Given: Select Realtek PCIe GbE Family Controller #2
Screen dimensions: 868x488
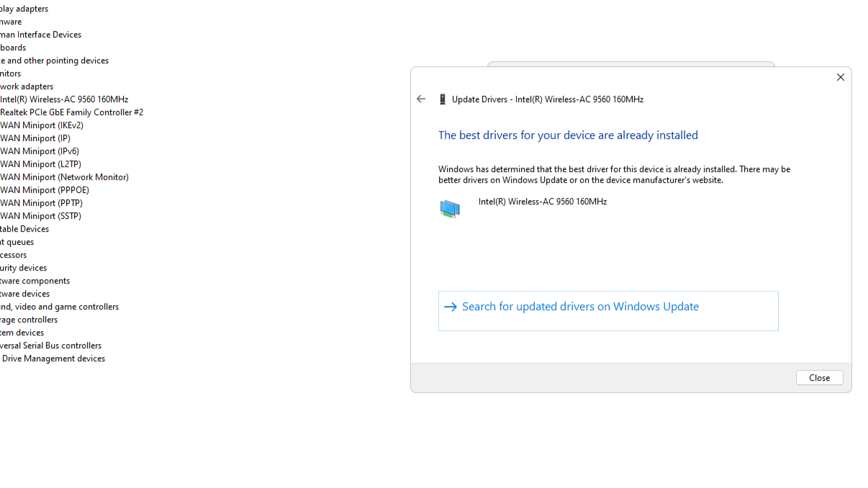Looking at the screenshot, I should (x=71, y=112).
